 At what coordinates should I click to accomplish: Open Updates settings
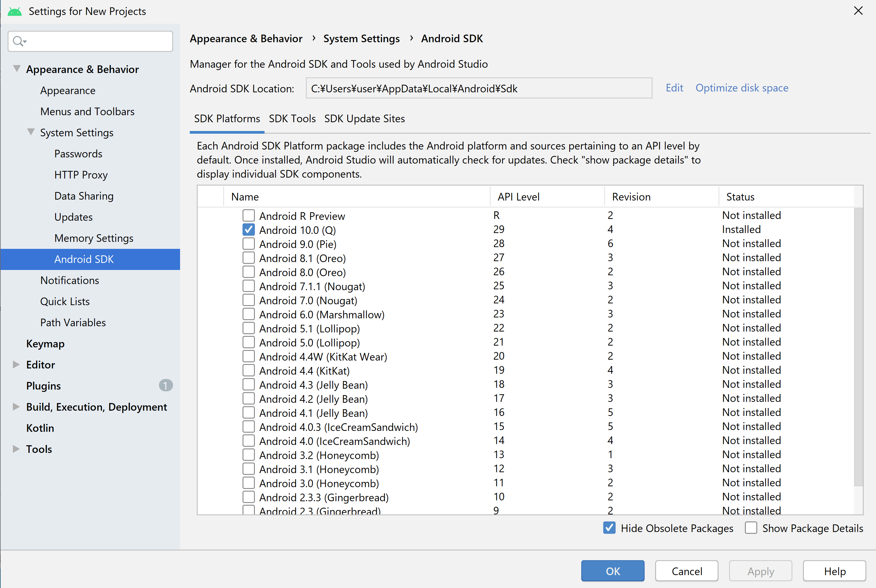coord(74,217)
